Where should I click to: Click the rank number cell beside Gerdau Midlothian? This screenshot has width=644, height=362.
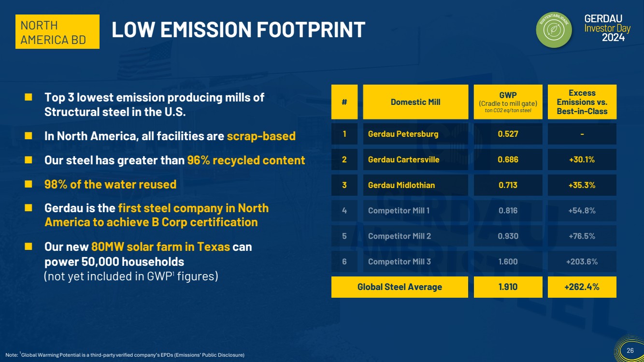[x=344, y=185]
